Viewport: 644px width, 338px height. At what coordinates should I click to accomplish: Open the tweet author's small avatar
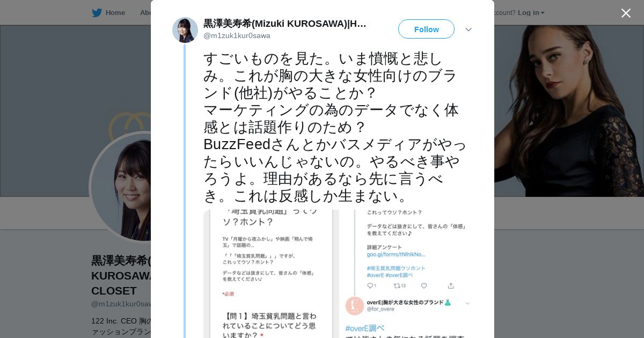pyautogui.click(x=185, y=30)
